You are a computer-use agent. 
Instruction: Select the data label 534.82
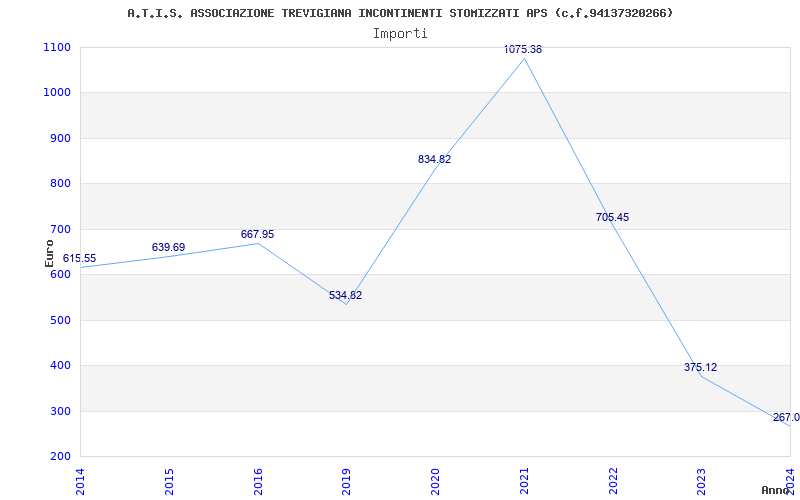click(x=345, y=295)
